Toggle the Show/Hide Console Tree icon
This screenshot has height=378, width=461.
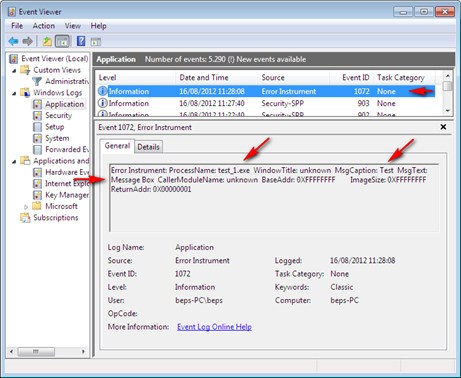coord(62,41)
